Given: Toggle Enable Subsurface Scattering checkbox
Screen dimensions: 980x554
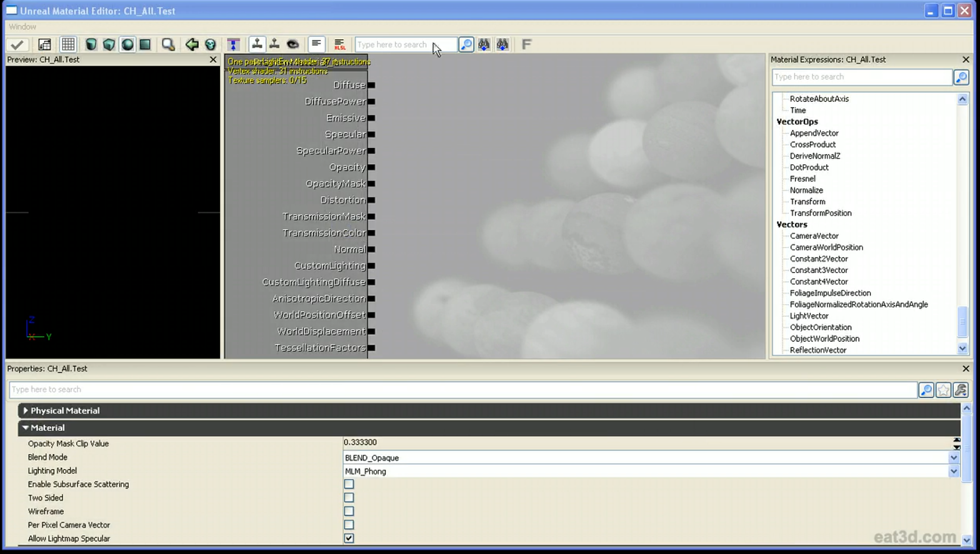Looking at the screenshot, I should coord(349,484).
